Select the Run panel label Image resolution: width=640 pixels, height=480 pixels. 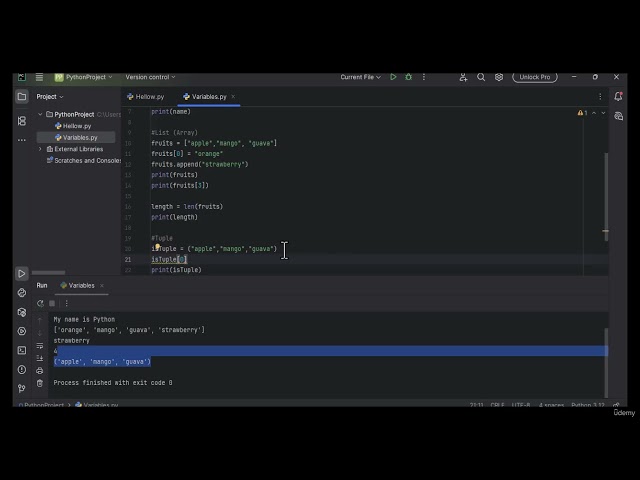tap(42, 285)
